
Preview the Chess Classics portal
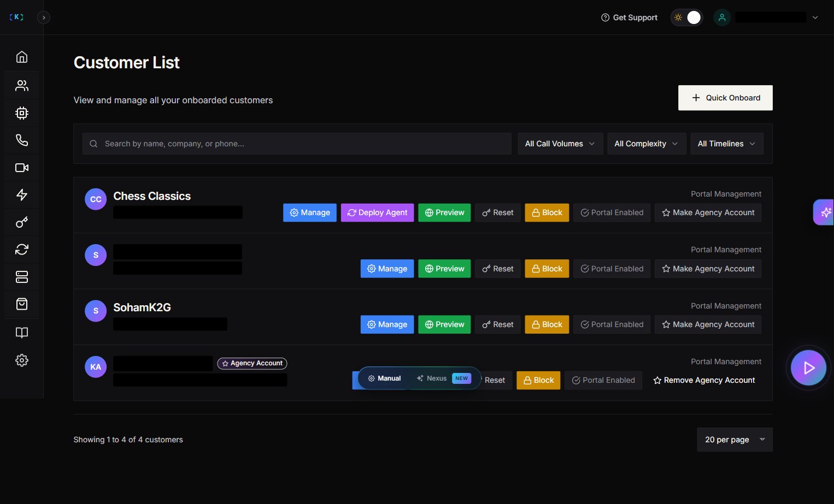tap(444, 212)
